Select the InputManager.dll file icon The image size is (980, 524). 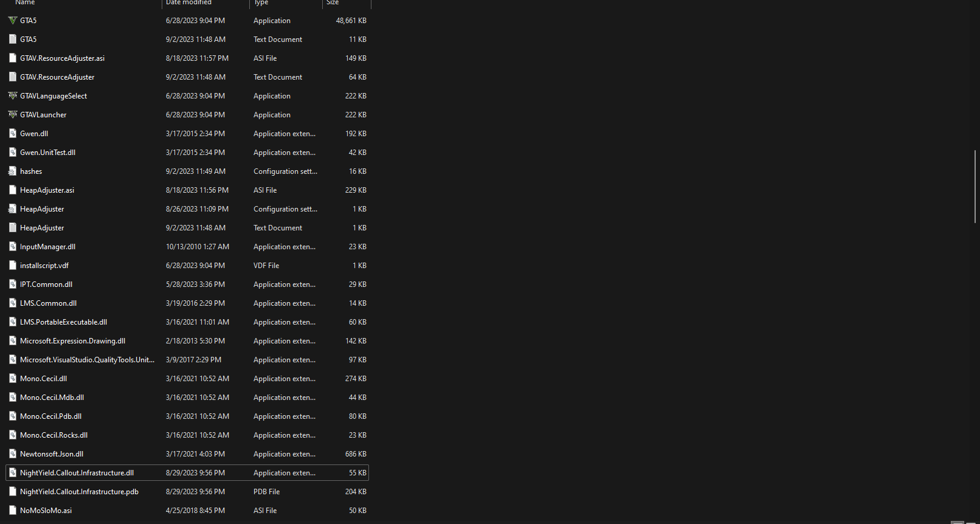(13, 247)
